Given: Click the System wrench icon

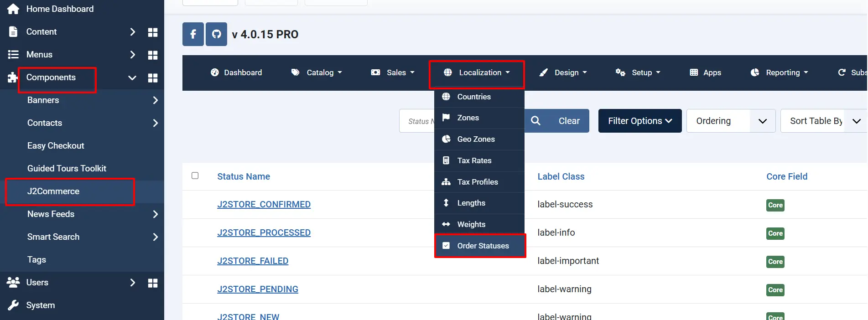Looking at the screenshot, I should 13,305.
